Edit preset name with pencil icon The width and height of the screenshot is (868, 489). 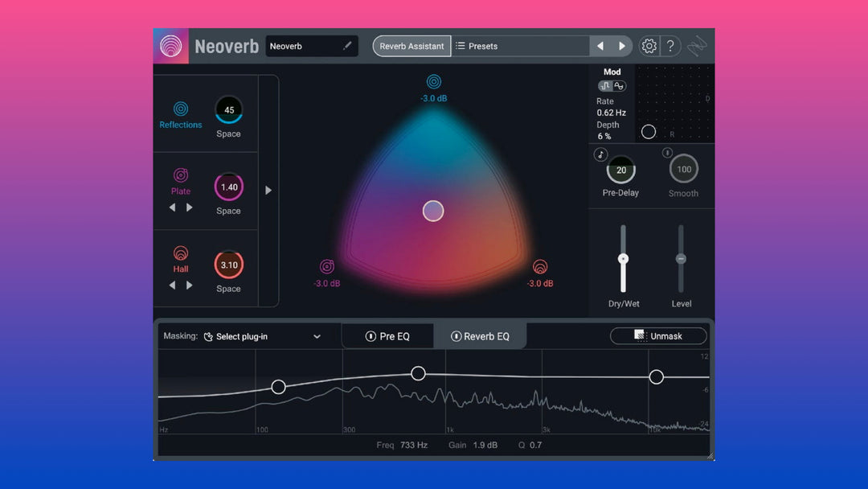pyautogui.click(x=347, y=46)
